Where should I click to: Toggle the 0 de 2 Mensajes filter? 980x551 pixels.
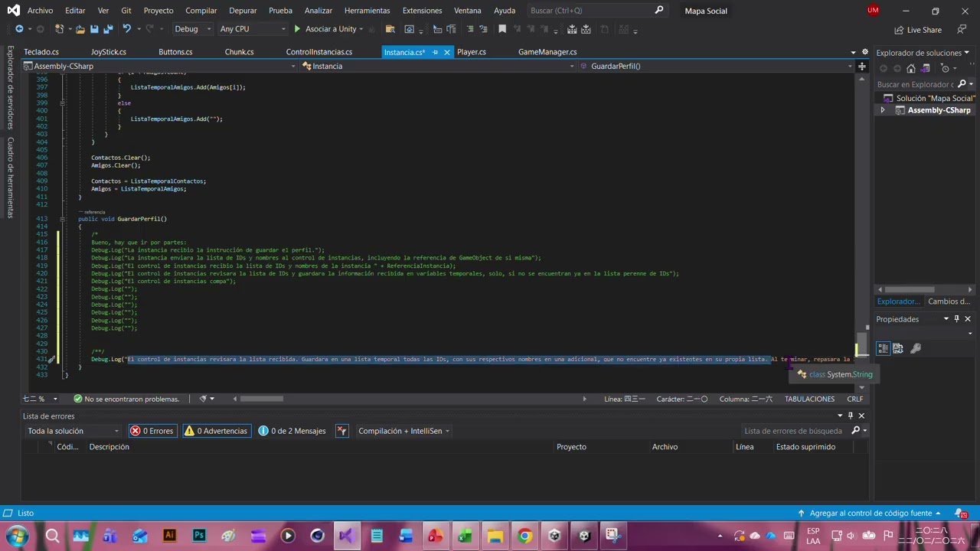pos(292,431)
